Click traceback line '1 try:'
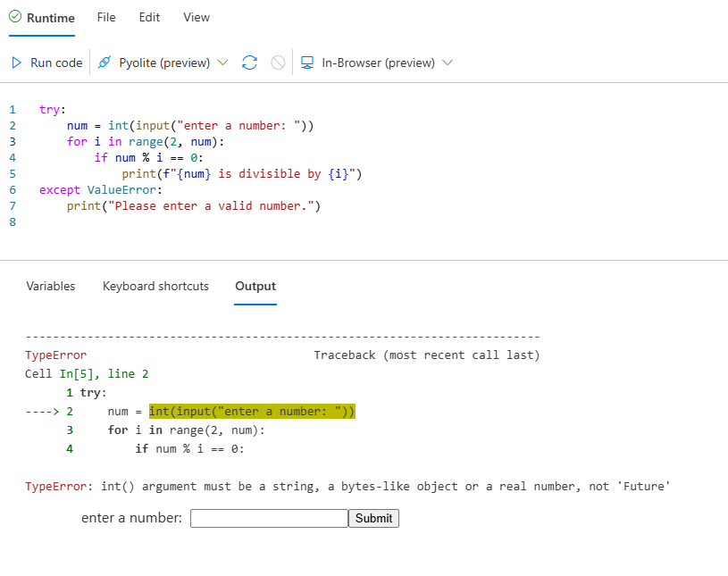728x576 pixels. point(87,393)
